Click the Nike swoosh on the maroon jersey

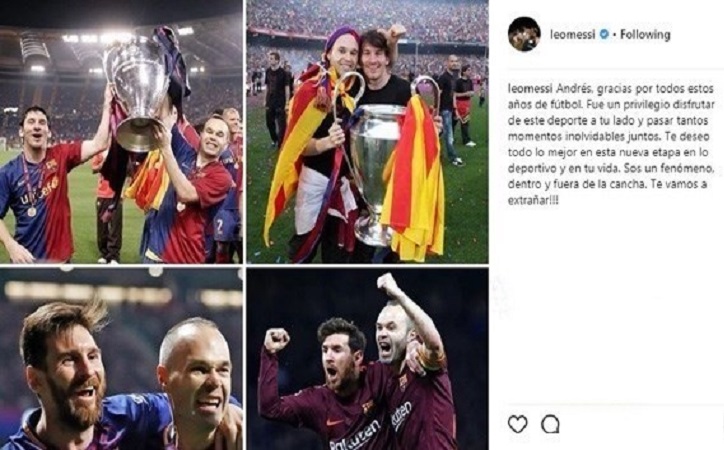click(x=335, y=422)
